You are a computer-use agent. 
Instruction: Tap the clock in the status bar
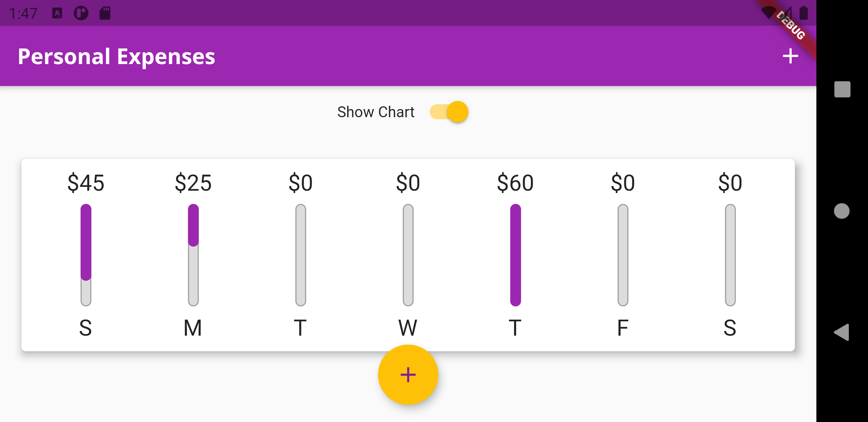[23, 13]
